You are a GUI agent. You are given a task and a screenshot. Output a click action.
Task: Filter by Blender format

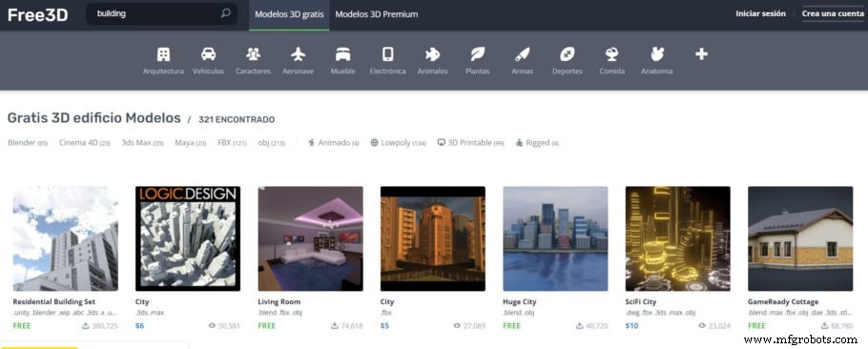(28, 143)
